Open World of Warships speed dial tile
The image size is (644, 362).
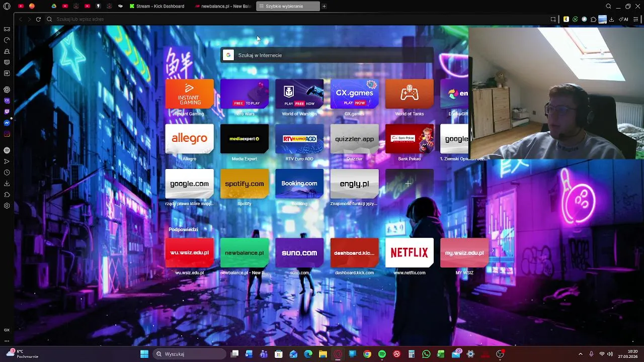[x=299, y=94]
